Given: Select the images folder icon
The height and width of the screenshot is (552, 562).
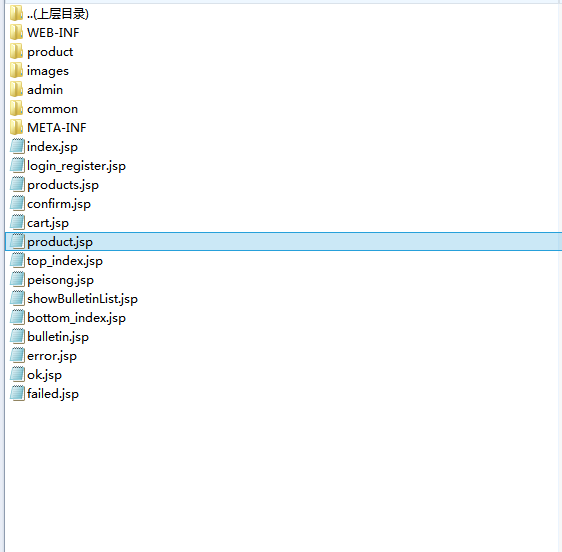Looking at the screenshot, I should [x=16, y=71].
